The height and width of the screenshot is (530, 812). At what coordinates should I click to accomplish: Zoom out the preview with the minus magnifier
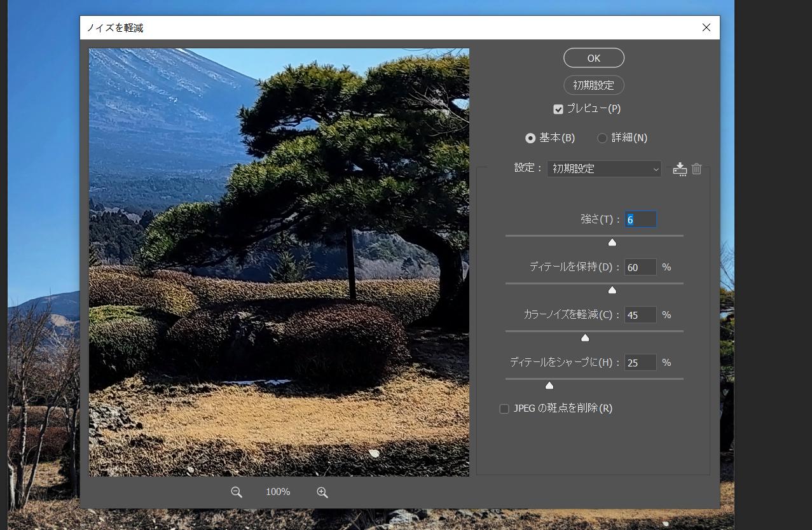coord(237,492)
